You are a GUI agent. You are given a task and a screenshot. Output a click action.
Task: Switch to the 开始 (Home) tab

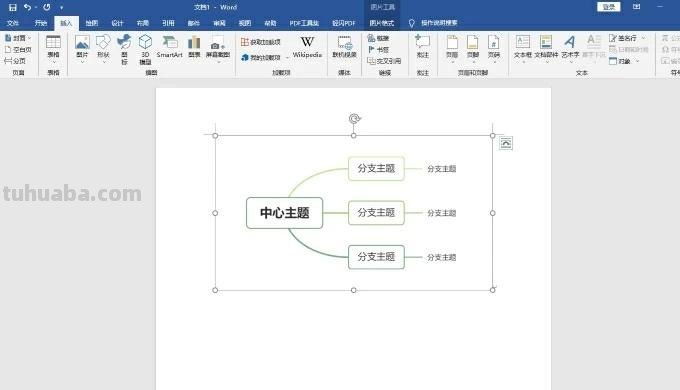41,23
